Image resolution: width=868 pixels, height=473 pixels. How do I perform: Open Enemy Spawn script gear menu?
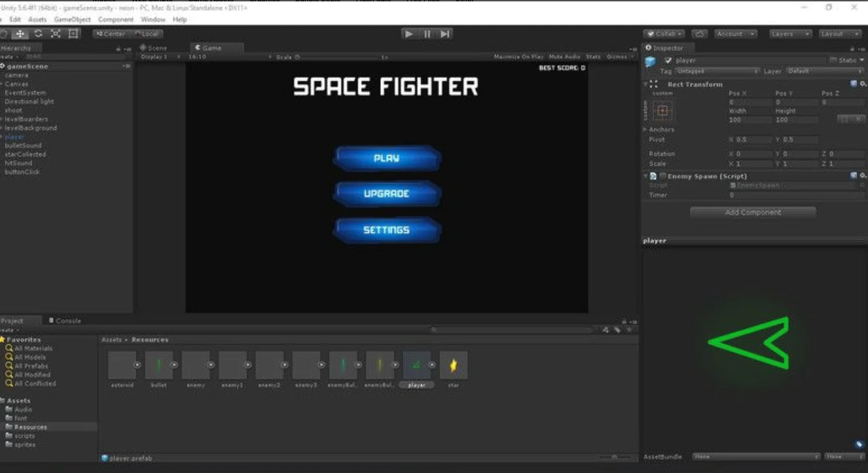pyautogui.click(x=863, y=176)
